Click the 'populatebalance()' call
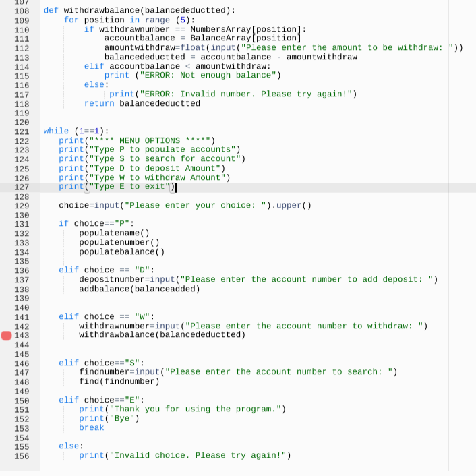Screen dimensions: 476x476 (122, 251)
